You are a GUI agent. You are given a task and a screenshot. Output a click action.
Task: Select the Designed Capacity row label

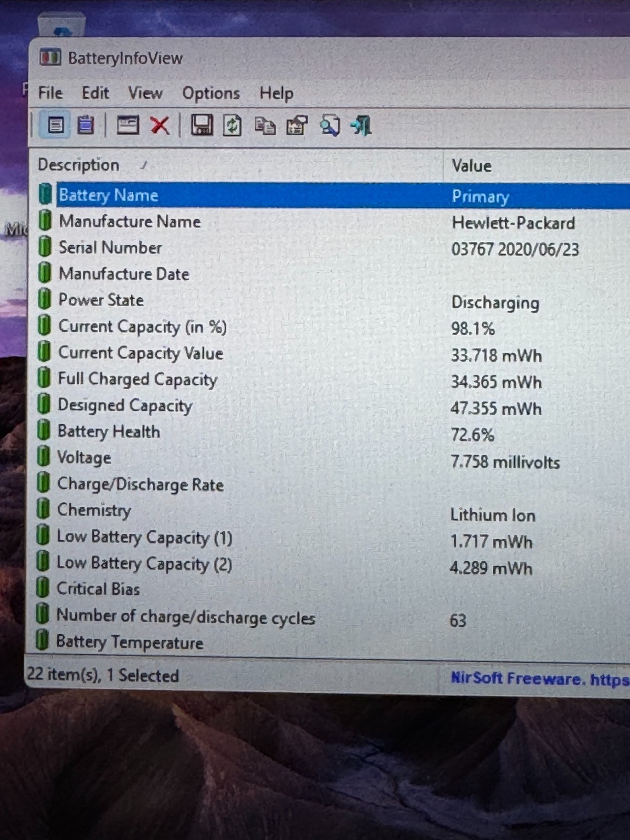click(125, 405)
